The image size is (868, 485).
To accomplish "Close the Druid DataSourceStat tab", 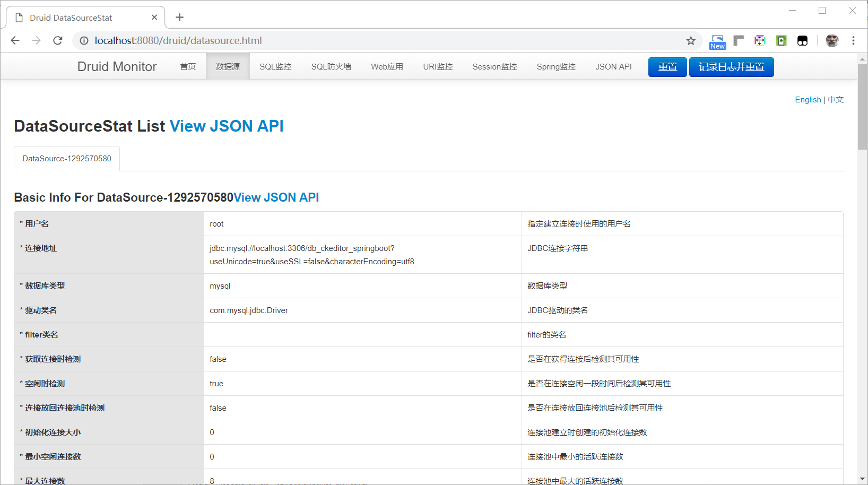I will 154,18.
